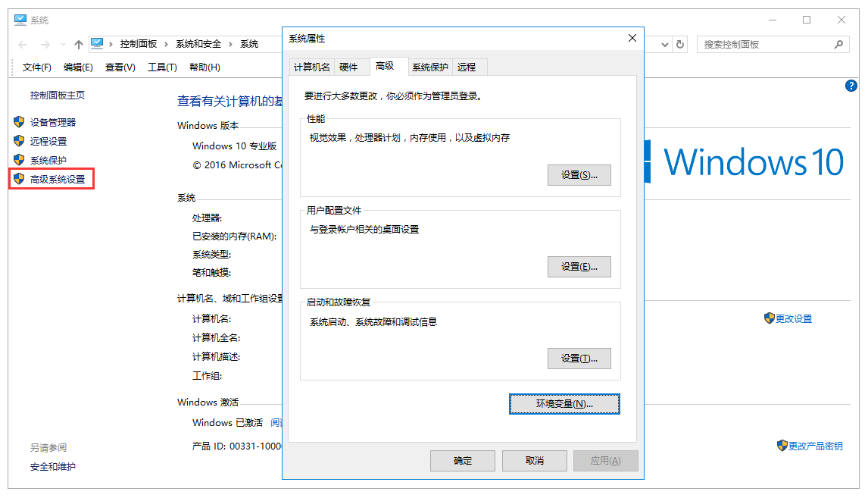Expand the breadcrumb chevron before 控制面板
The width and height of the screenshot is (868, 498).
click(111, 44)
